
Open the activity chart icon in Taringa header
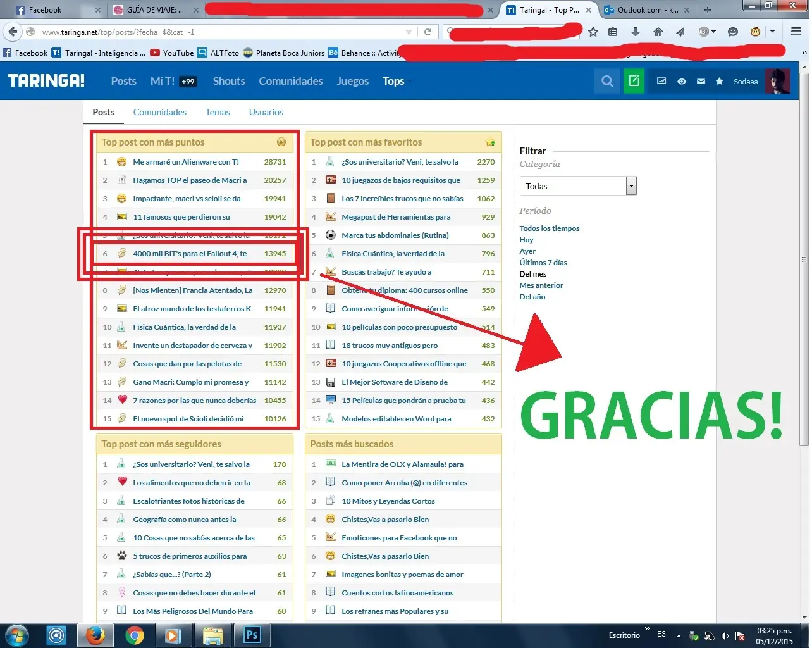(x=661, y=81)
